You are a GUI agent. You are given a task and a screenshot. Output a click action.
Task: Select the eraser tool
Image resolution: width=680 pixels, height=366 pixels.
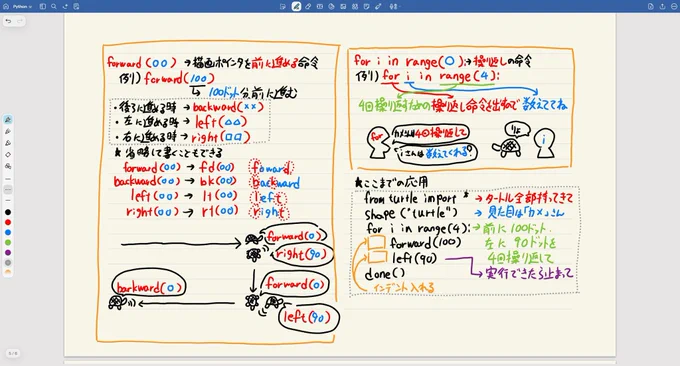tap(308, 7)
